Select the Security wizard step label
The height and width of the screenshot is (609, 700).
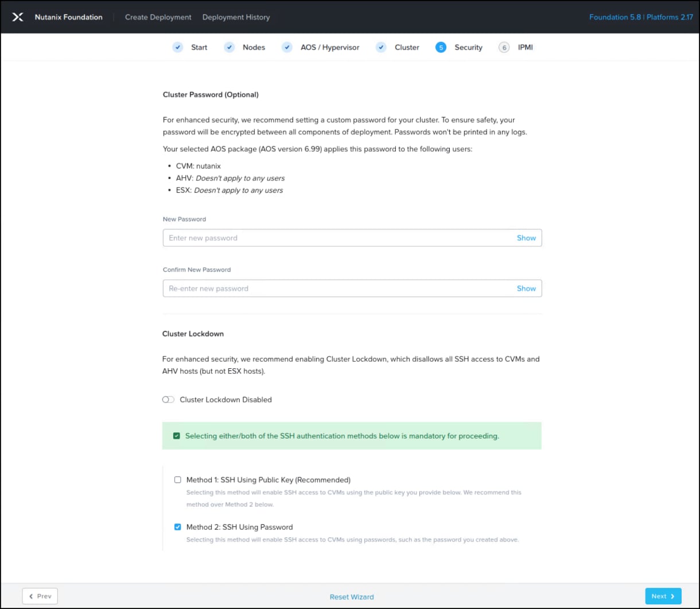point(468,48)
